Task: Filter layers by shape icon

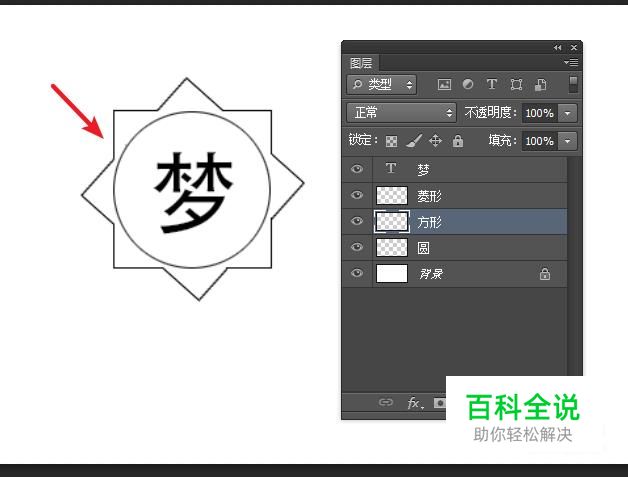Action: [516, 85]
